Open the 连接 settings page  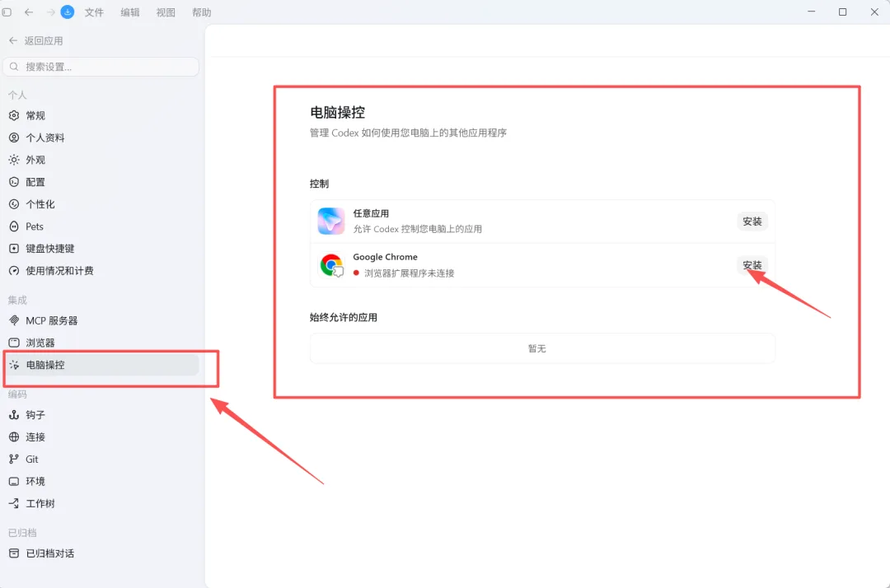(x=101, y=437)
